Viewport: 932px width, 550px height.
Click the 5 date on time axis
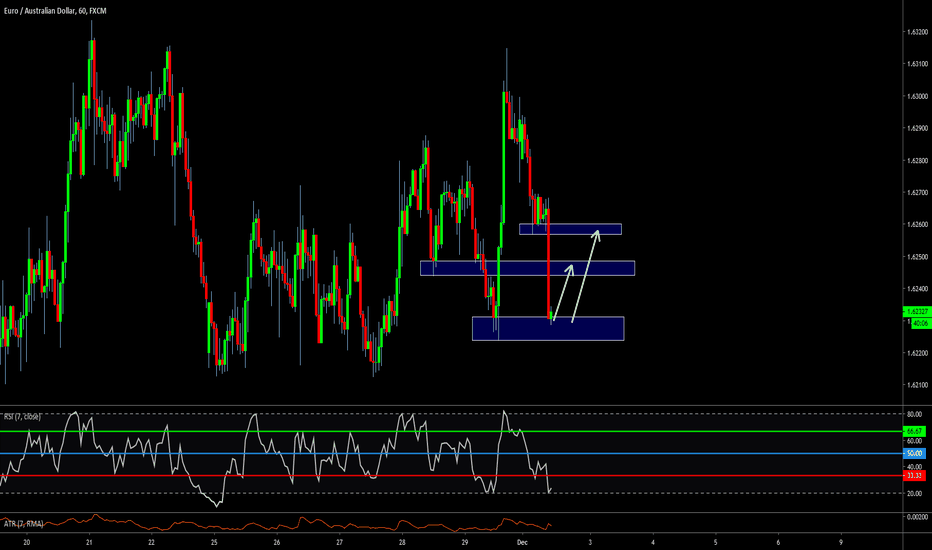pos(716,542)
